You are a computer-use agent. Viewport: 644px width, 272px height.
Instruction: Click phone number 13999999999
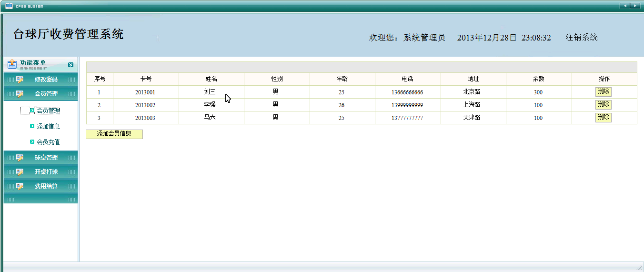click(x=407, y=105)
